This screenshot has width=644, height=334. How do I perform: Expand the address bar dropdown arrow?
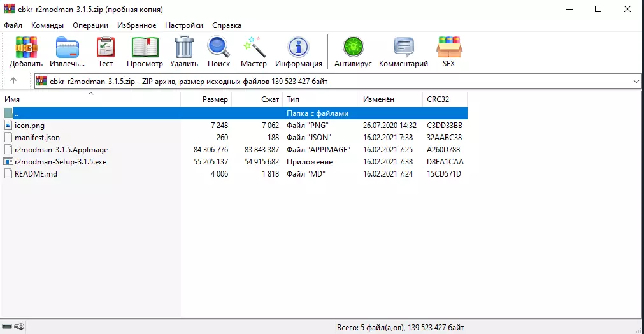pos(636,82)
